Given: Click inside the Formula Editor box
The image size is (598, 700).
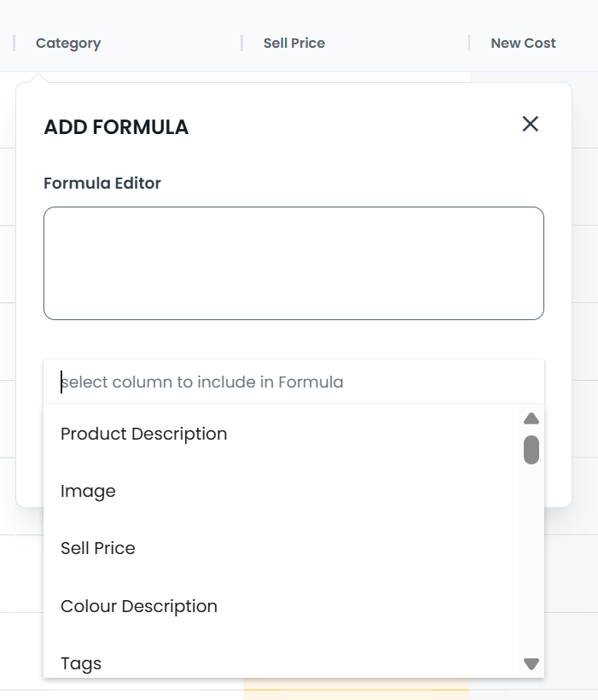Looking at the screenshot, I should [x=293, y=262].
